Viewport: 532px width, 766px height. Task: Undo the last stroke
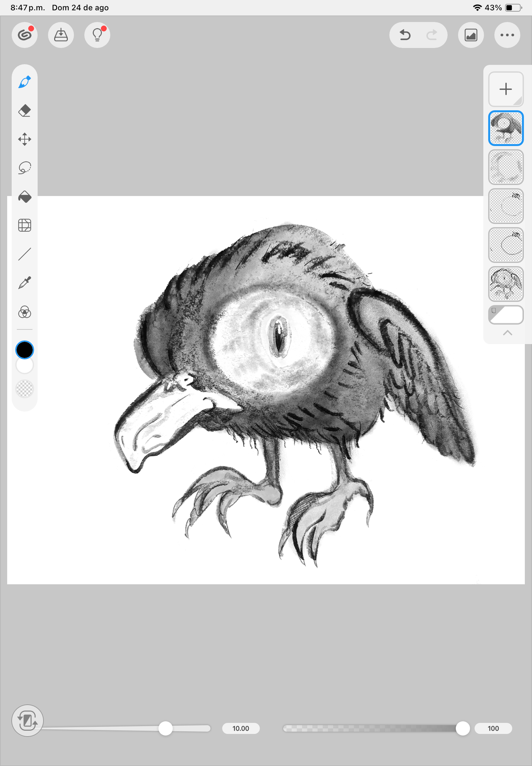click(405, 35)
